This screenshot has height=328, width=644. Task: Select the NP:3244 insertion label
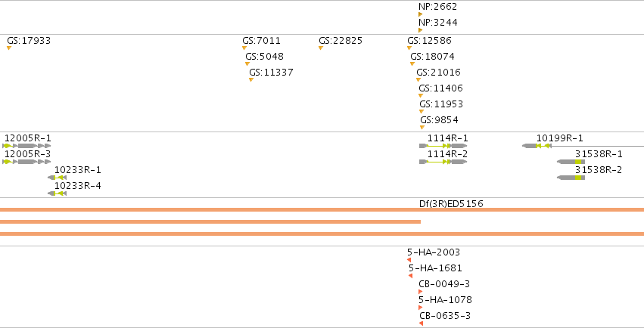pyautogui.click(x=438, y=23)
